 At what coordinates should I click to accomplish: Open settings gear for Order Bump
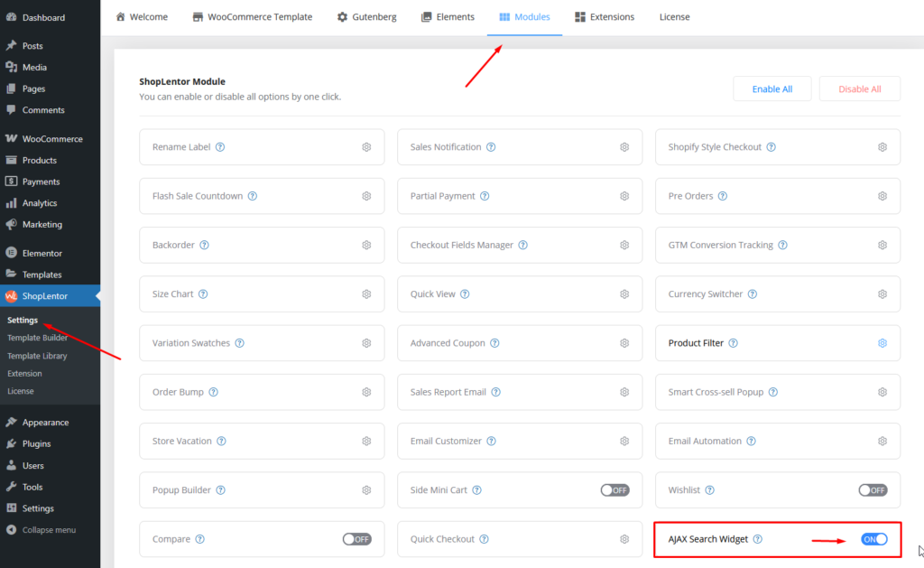click(366, 392)
